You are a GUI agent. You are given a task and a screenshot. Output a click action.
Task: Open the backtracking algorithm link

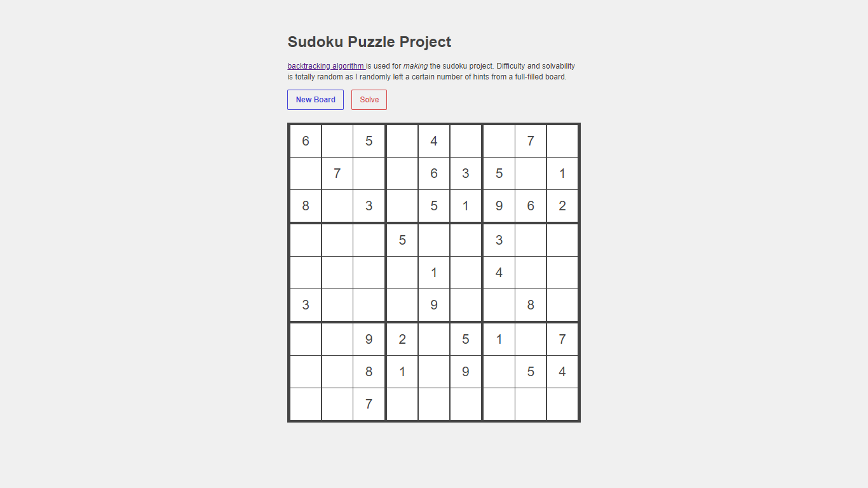click(x=327, y=66)
